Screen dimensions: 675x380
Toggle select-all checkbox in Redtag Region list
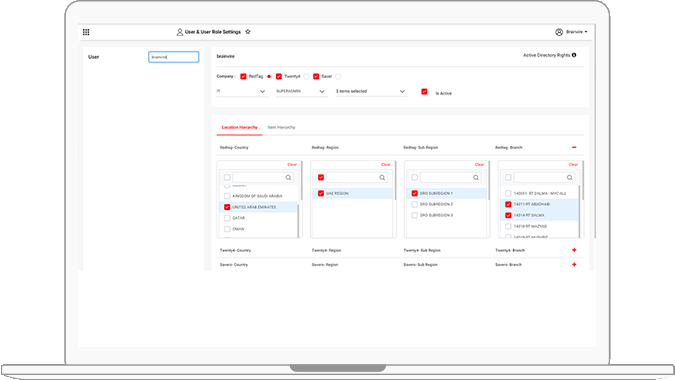coord(321,177)
